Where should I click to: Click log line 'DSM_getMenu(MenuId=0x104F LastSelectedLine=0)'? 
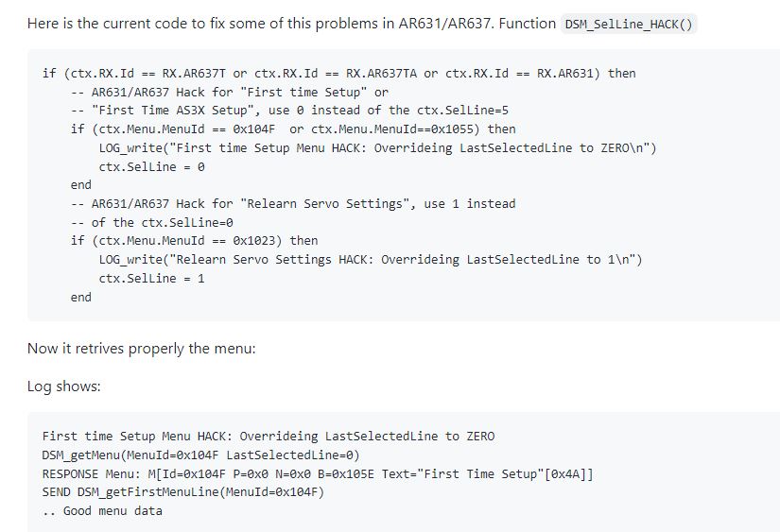pyautogui.click(x=201, y=455)
